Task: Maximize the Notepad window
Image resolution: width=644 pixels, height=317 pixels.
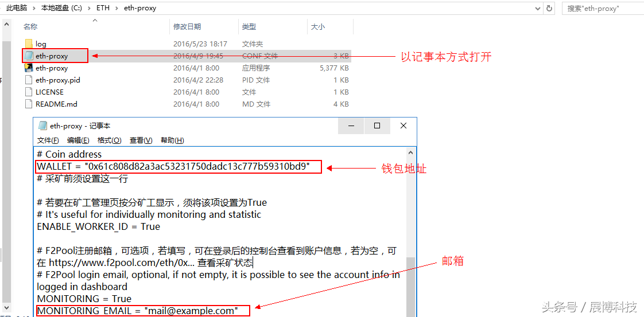Action: (x=377, y=126)
